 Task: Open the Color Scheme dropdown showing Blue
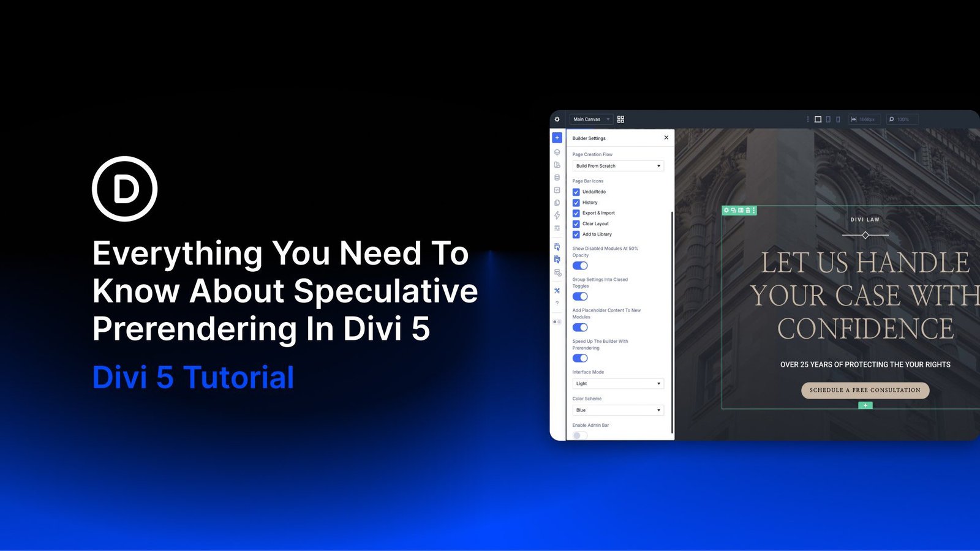click(617, 410)
